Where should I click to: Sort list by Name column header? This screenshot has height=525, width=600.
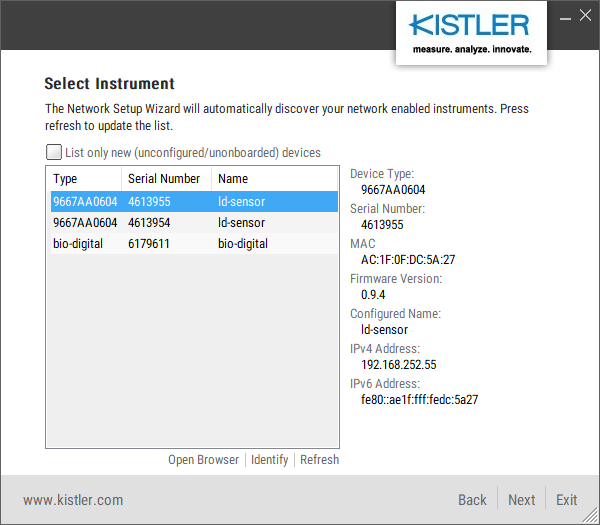click(274, 179)
